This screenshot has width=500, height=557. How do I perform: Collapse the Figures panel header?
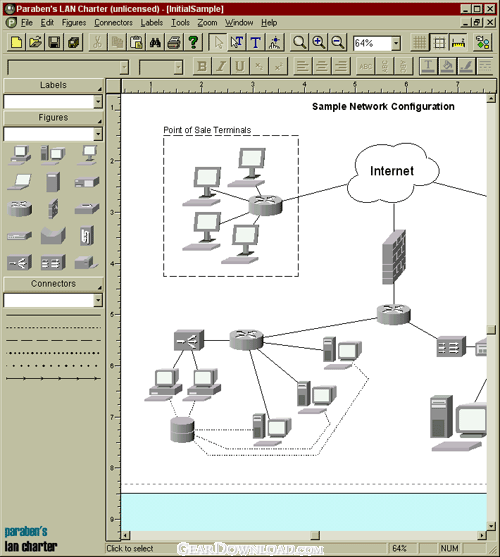pos(53,118)
